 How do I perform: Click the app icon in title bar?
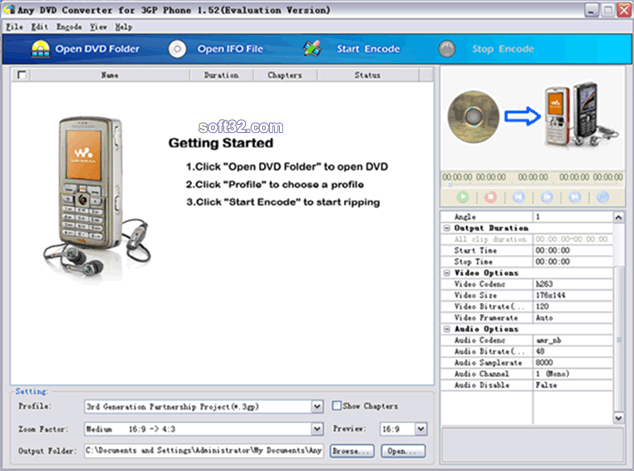(x=8, y=10)
